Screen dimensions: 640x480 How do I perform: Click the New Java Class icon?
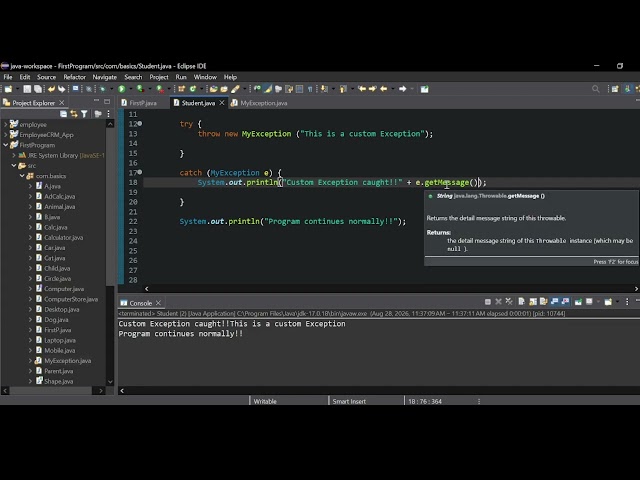tap(193, 89)
